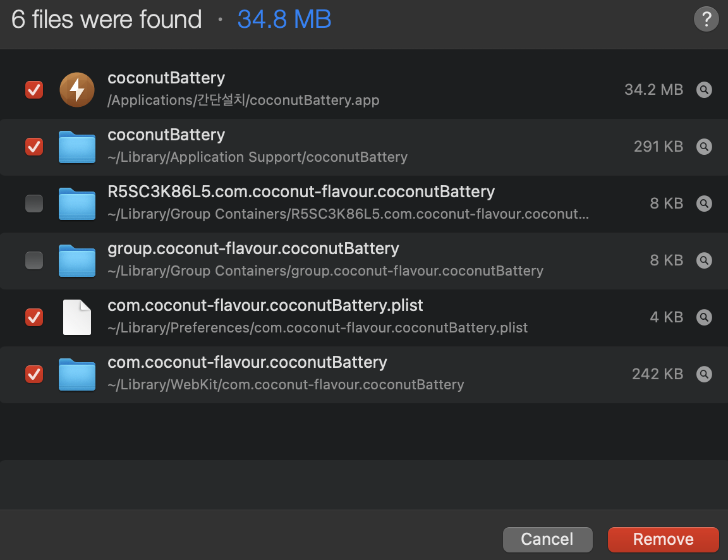
Task: Reveal the plist file via magnifier icon
Action: coord(705,317)
